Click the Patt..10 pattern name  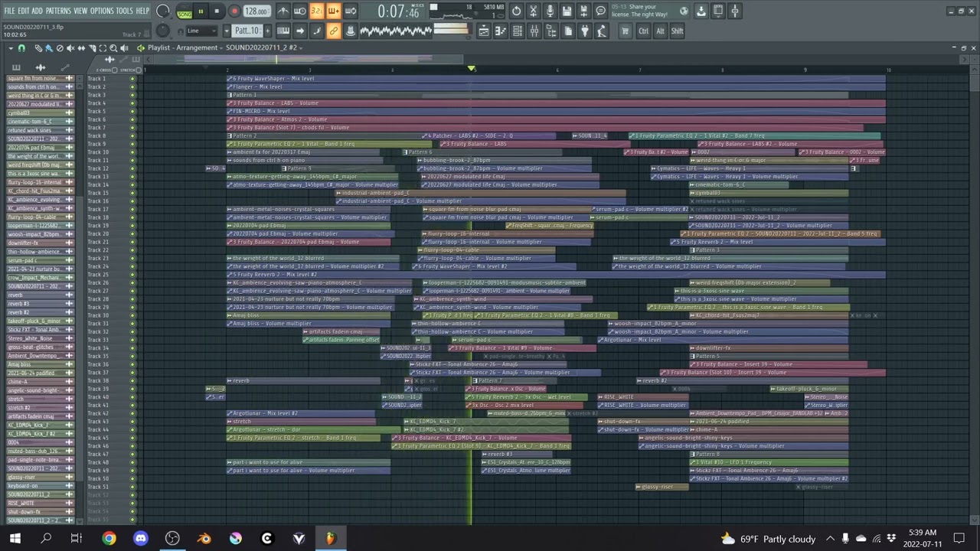(x=247, y=31)
